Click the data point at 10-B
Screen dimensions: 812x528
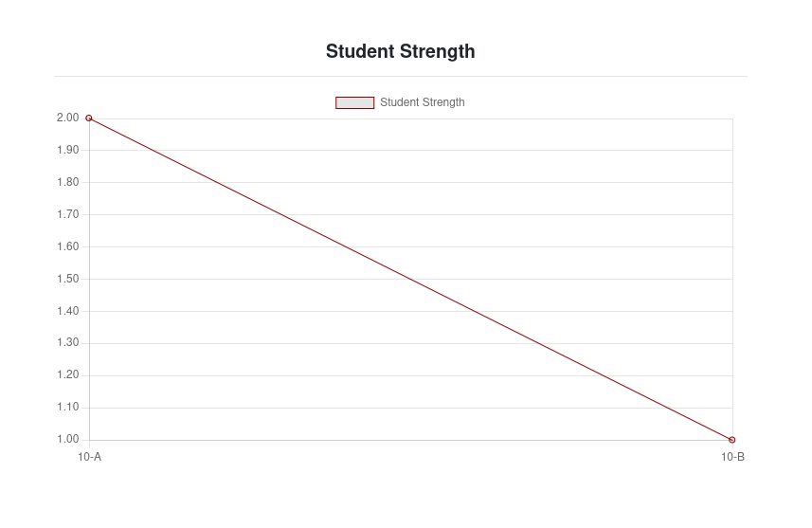click(732, 440)
